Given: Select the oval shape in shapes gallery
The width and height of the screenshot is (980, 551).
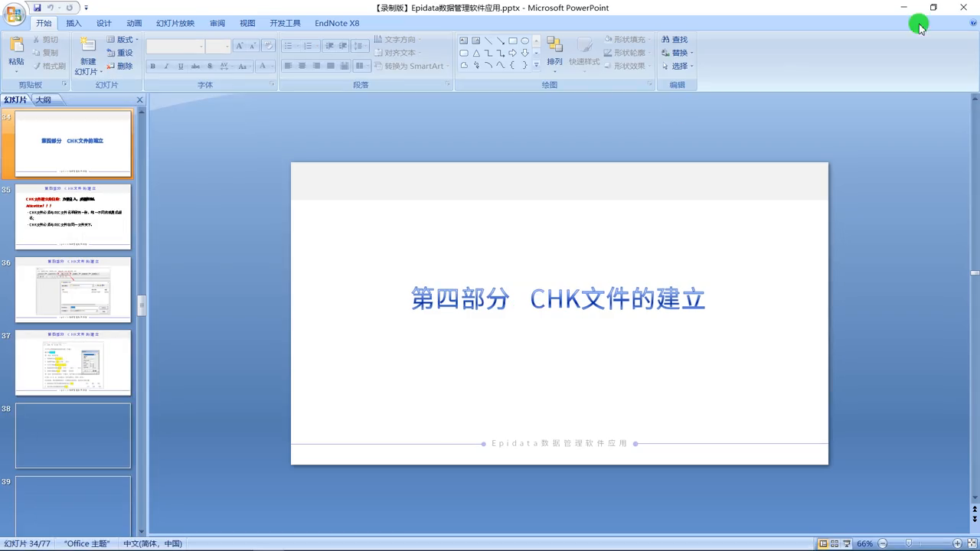Looking at the screenshot, I should (x=525, y=41).
